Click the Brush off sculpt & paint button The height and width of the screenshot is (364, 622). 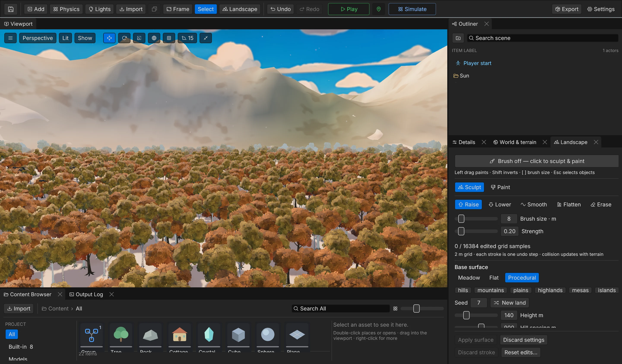[x=537, y=161]
